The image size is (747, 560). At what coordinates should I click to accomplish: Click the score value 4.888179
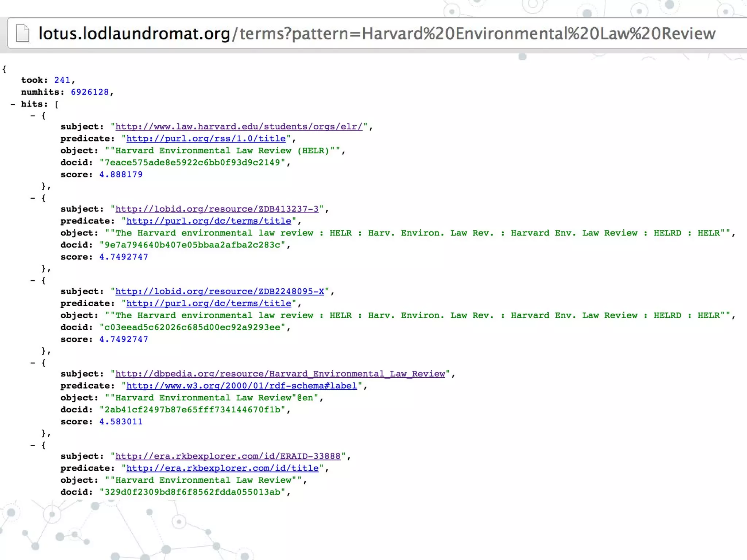pos(121,175)
